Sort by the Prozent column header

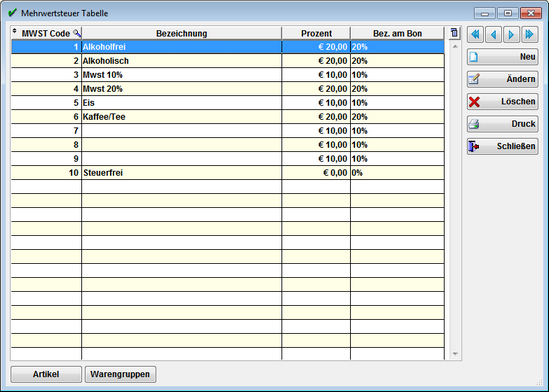pos(316,33)
